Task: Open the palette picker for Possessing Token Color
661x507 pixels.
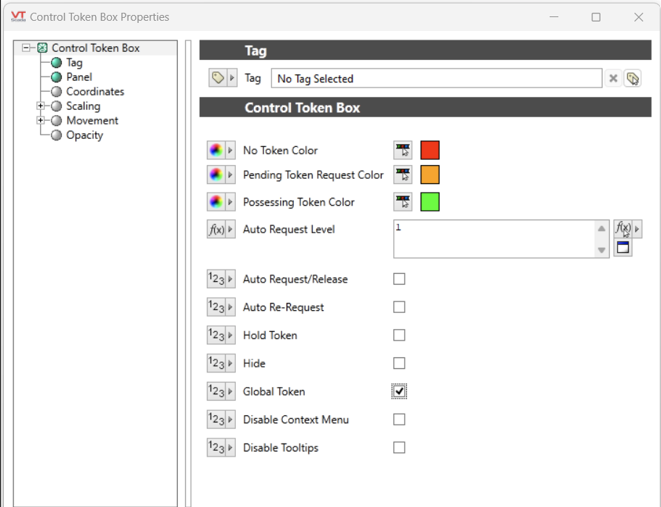Action: pyautogui.click(x=403, y=202)
